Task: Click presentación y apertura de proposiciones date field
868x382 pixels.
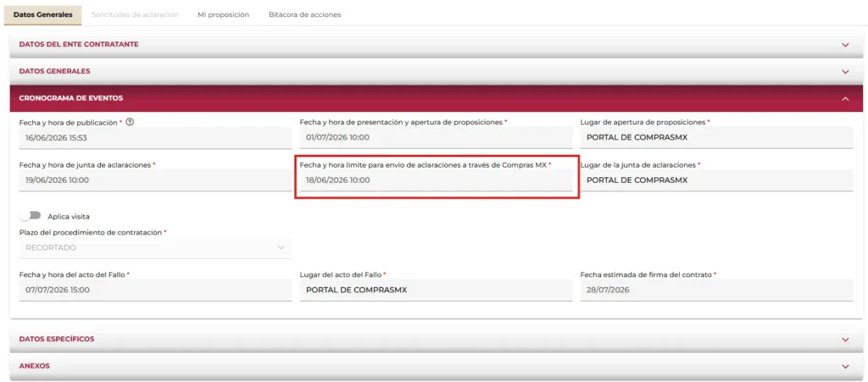Action: click(x=436, y=138)
